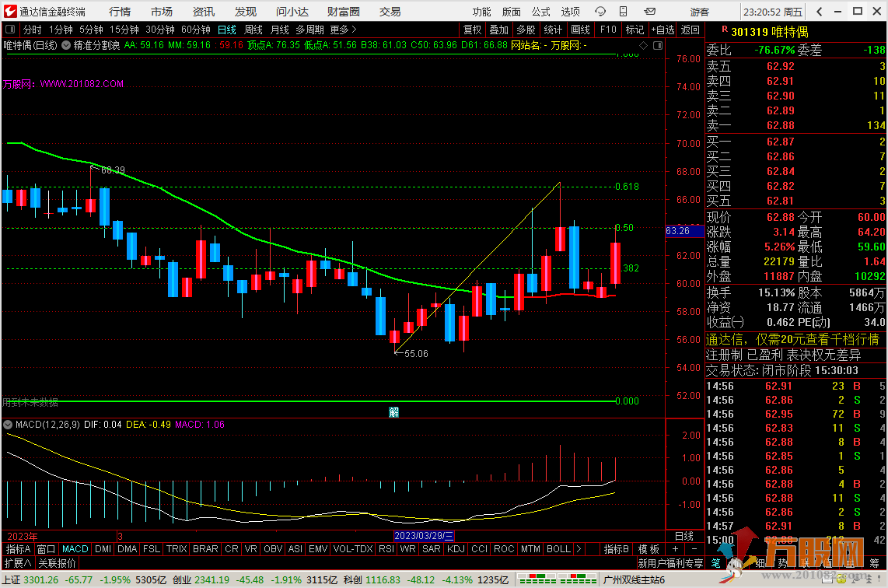Open the indicator settings circle for 唯特偶(日线)

(66, 45)
